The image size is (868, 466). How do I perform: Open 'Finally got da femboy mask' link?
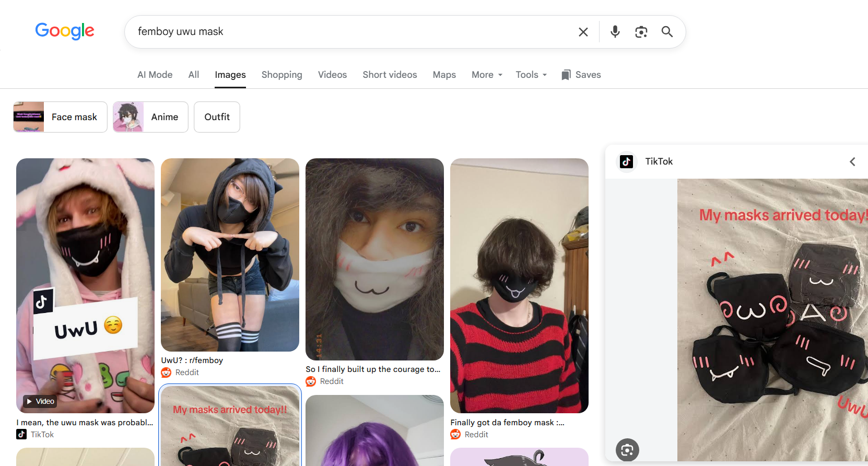coord(507,423)
